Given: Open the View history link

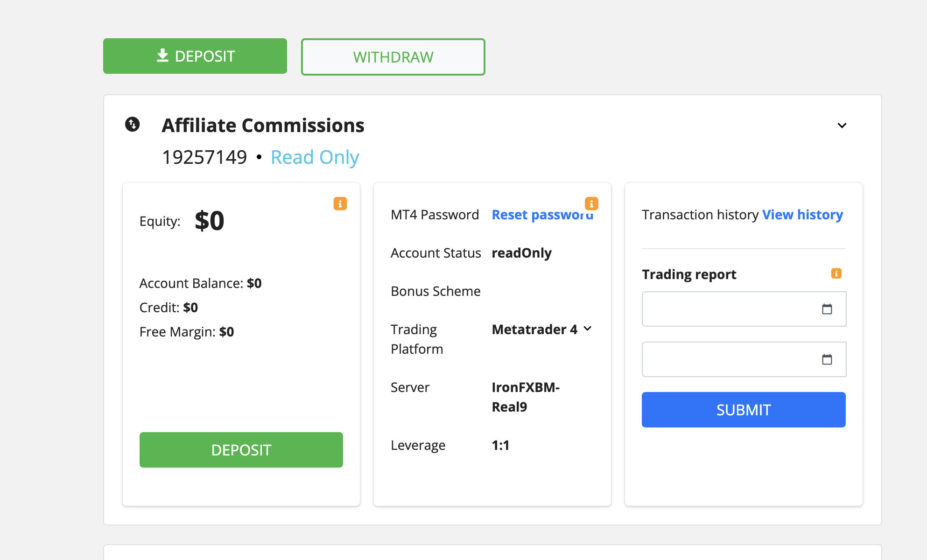Looking at the screenshot, I should (802, 215).
